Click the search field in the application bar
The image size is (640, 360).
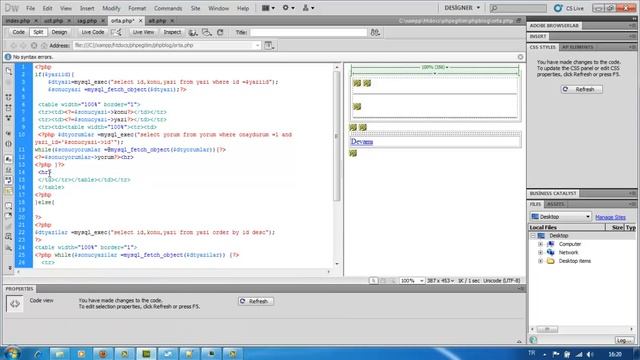pyautogui.click(x=518, y=8)
